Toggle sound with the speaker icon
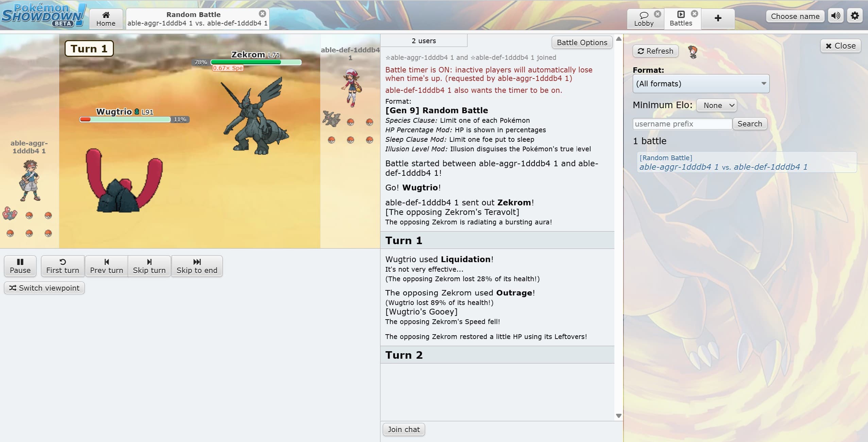The width and height of the screenshot is (868, 442). click(836, 16)
